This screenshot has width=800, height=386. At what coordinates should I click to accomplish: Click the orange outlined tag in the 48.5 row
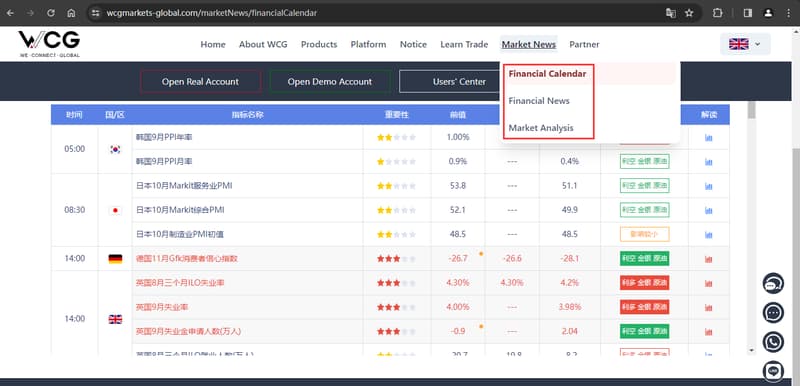coord(644,235)
